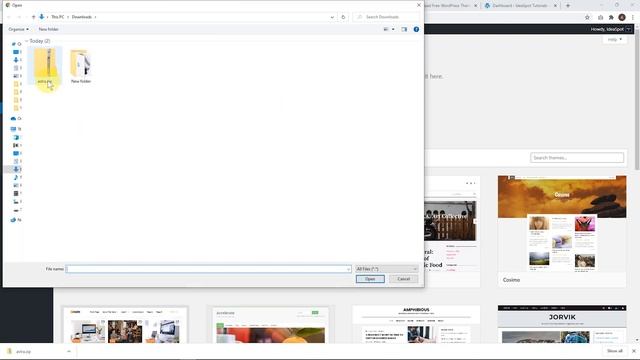Expand the WordPress Help tab

[x=614, y=40]
